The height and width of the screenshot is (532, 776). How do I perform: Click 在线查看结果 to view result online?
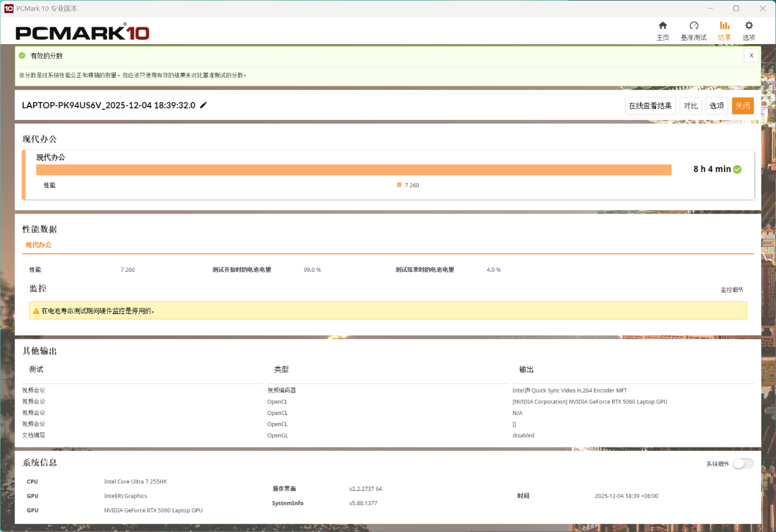point(650,106)
